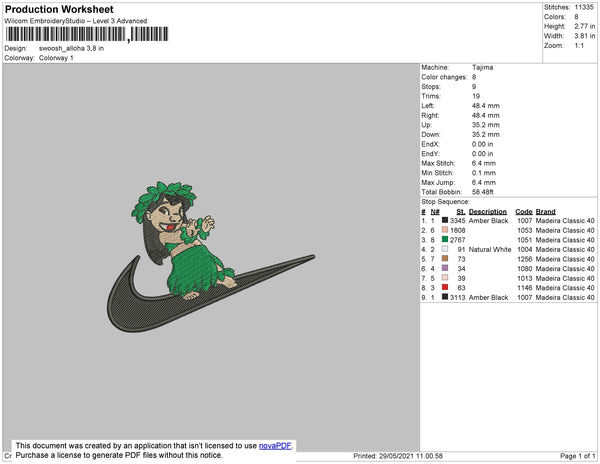The height and width of the screenshot is (464, 600).
Task: Click the 'Code' column header
Action: [x=524, y=212]
